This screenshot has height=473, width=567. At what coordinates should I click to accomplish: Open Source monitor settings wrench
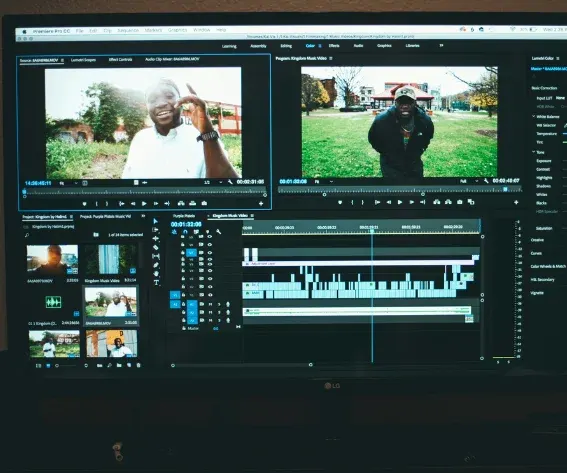(x=230, y=182)
